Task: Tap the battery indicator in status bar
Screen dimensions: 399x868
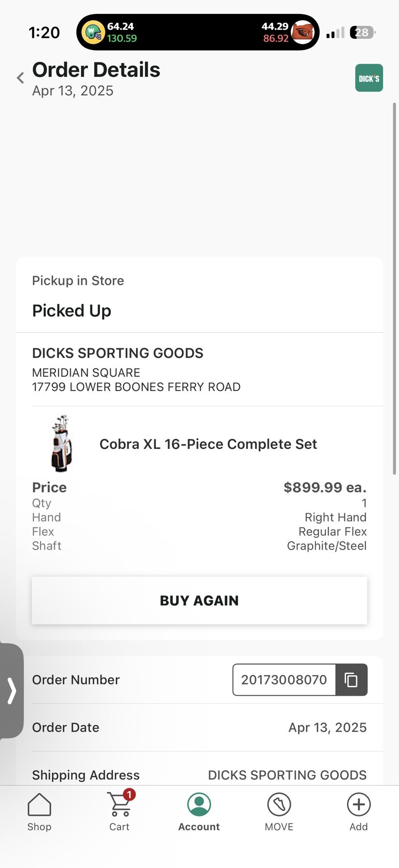Action: tap(362, 33)
